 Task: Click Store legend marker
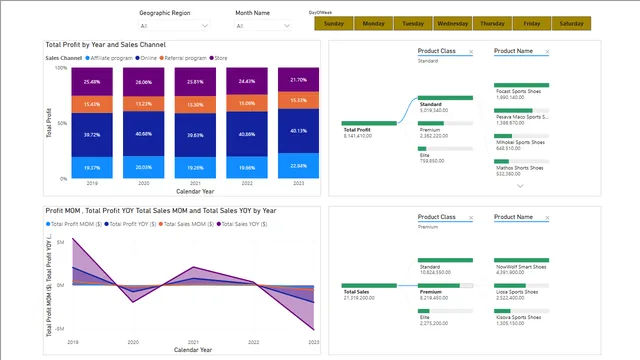pos(211,58)
